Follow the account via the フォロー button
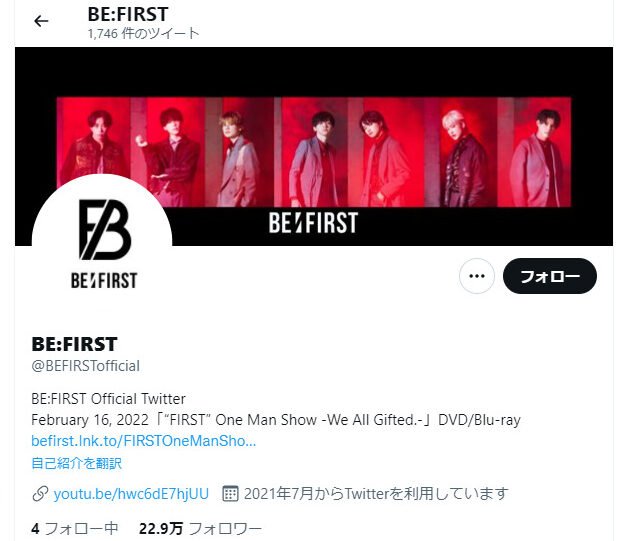623x541 pixels. pos(549,276)
